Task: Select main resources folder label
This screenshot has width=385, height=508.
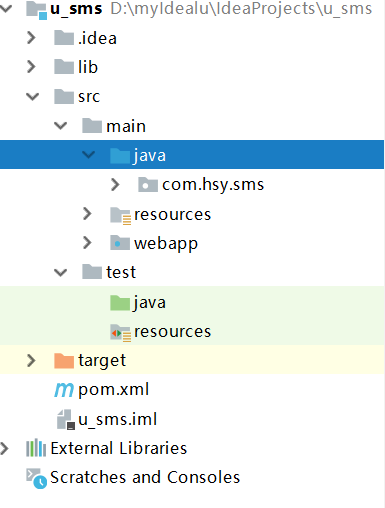Action: pyautogui.click(x=172, y=214)
